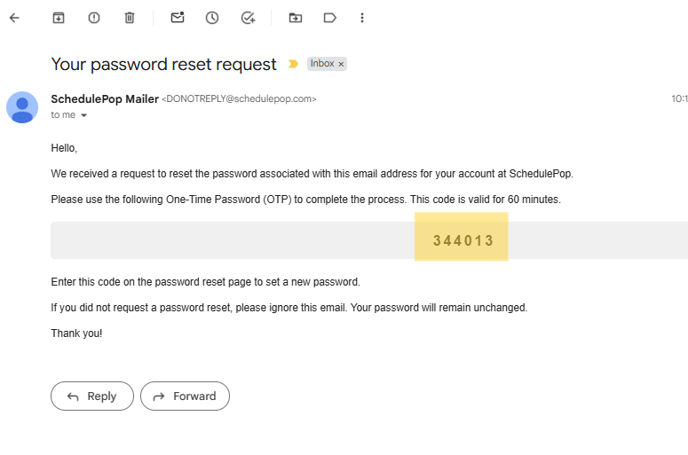Click the sender avatar picture
The width and height of the screenshot is (688, 455).
click(x=22, y=107)
